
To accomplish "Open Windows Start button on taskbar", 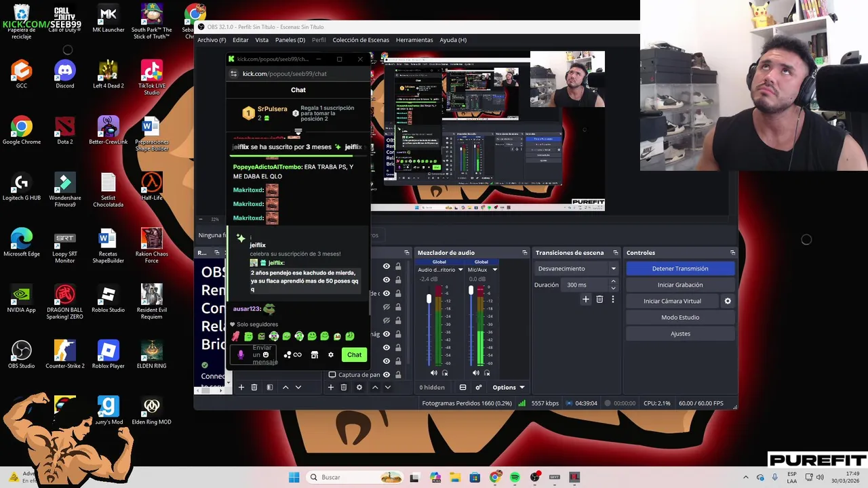I will point(294,477).
